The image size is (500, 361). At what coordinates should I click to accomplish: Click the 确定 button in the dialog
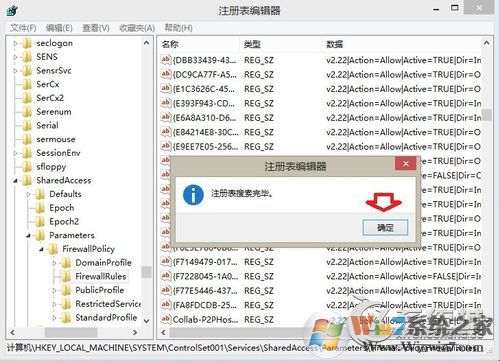[385, 228]
